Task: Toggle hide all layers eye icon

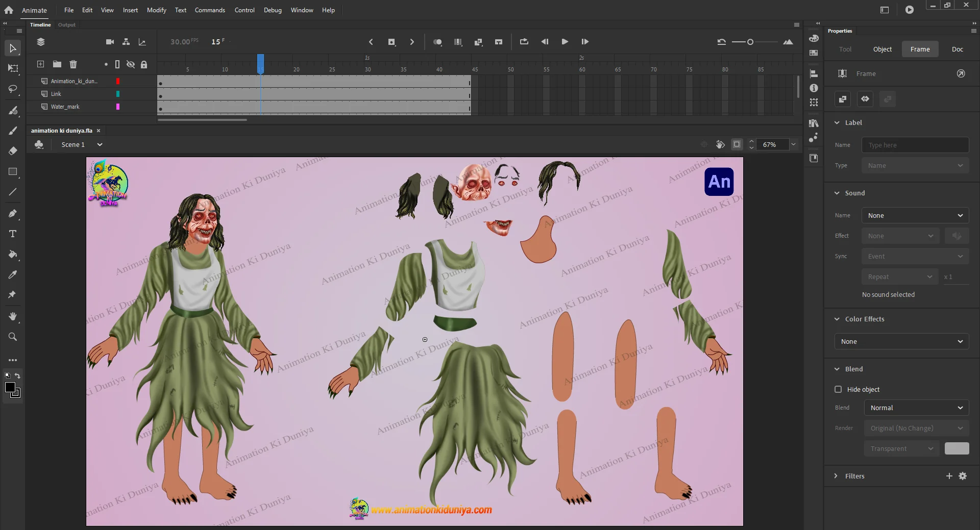Action: point(131,64)
